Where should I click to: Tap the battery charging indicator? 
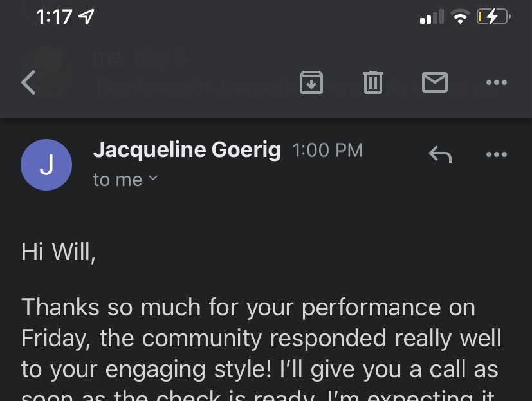(x=493, y=17)
